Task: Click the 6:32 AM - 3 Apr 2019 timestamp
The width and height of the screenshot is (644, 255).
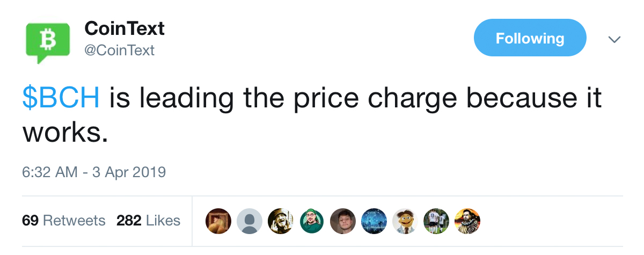Action: [94, 172]
